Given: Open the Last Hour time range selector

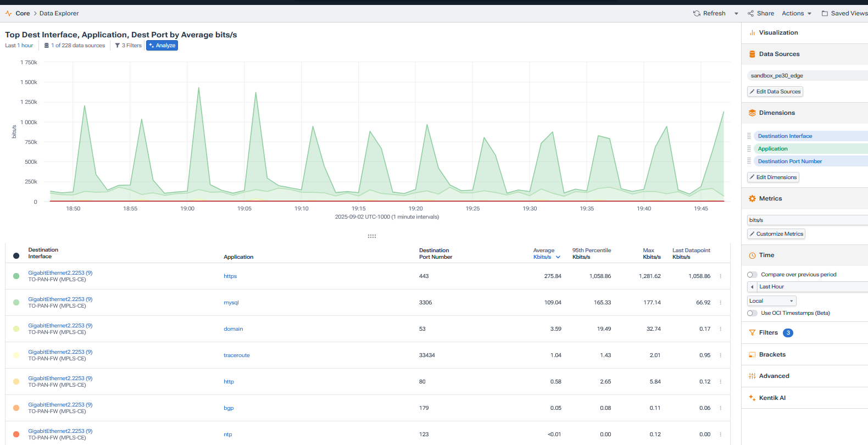Looking at the screenshot, I should 812,287.
